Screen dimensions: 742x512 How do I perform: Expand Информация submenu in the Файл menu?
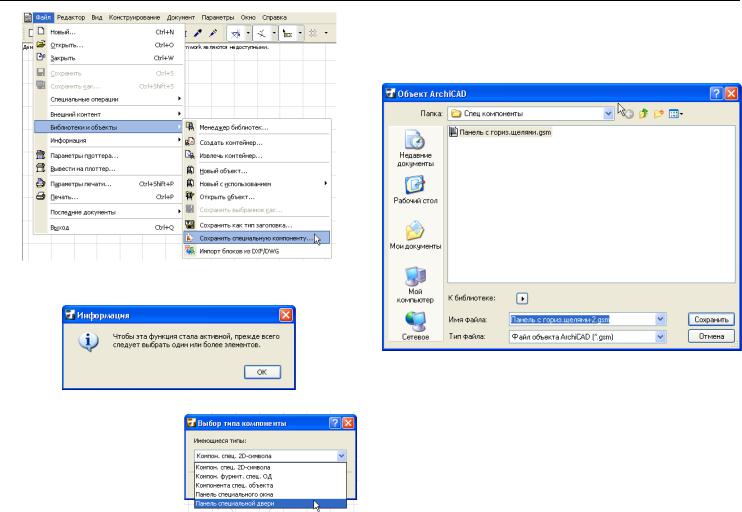point(108,141)
